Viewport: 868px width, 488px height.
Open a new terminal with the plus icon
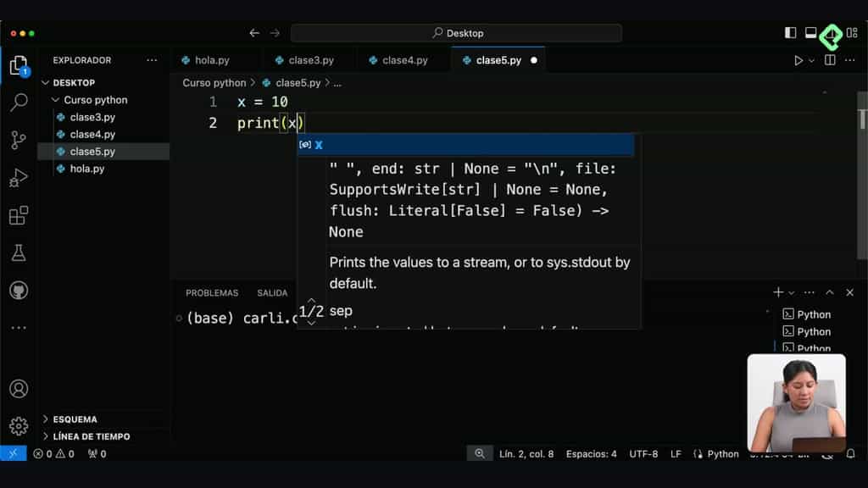click(x=776, y=291)
